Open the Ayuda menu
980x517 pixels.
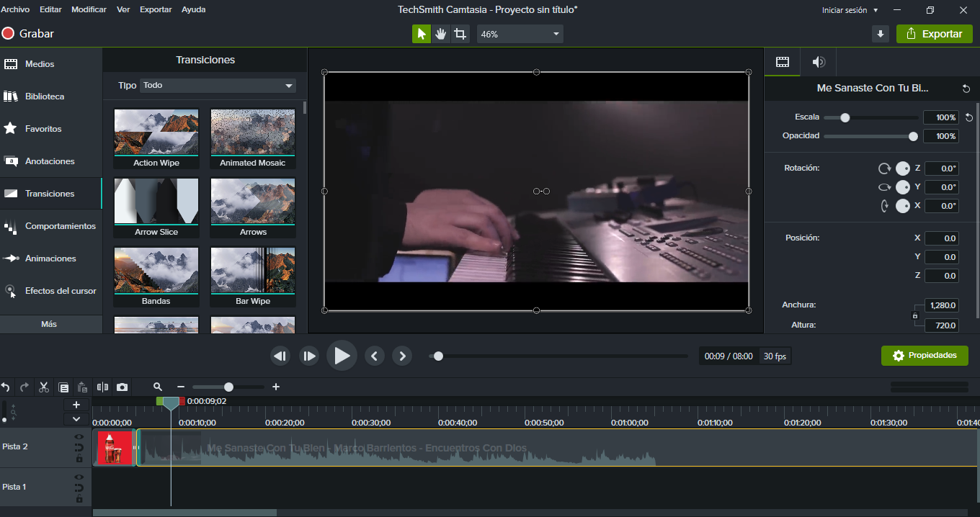(x=193, y=9)
